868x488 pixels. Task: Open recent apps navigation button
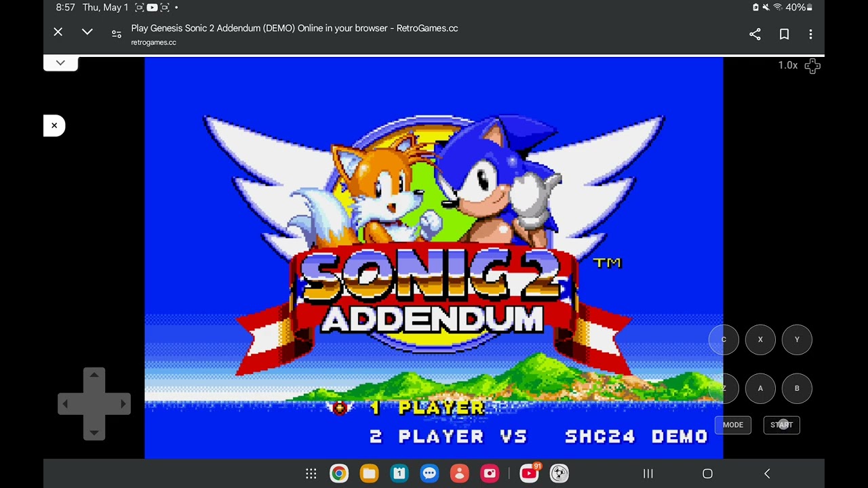tap(648, 474)
